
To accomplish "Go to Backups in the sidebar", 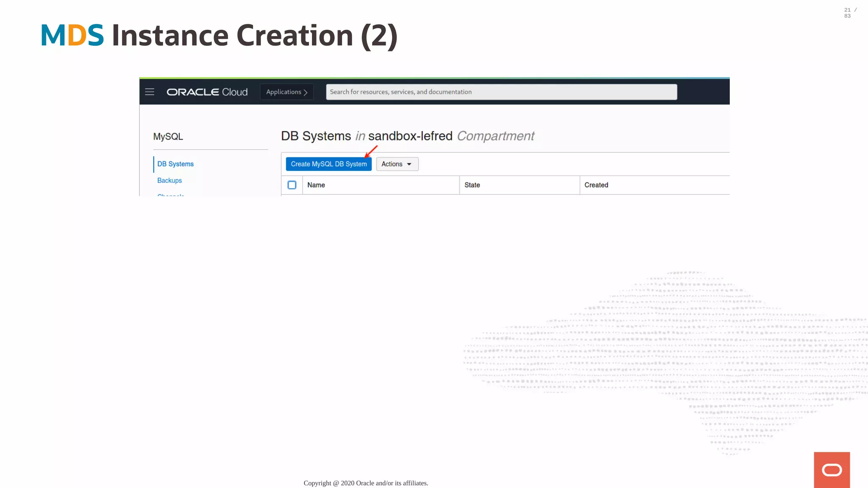I will [x=170, y=180].
